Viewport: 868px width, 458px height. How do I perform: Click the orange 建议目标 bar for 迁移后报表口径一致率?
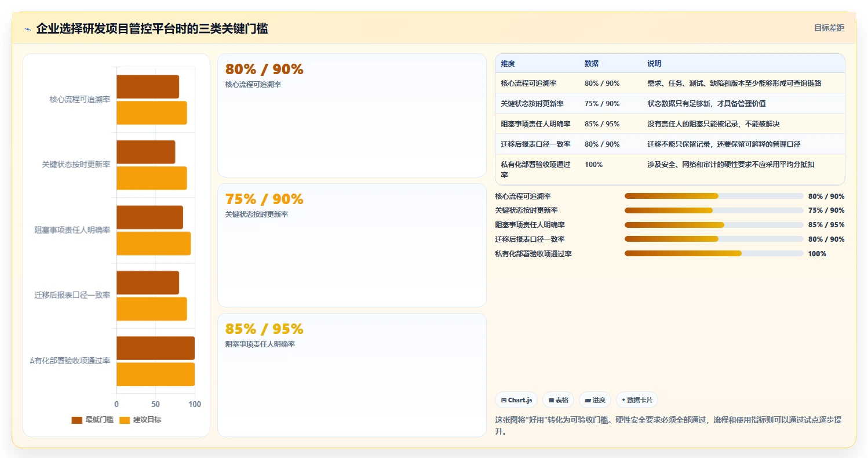[152, 308]
